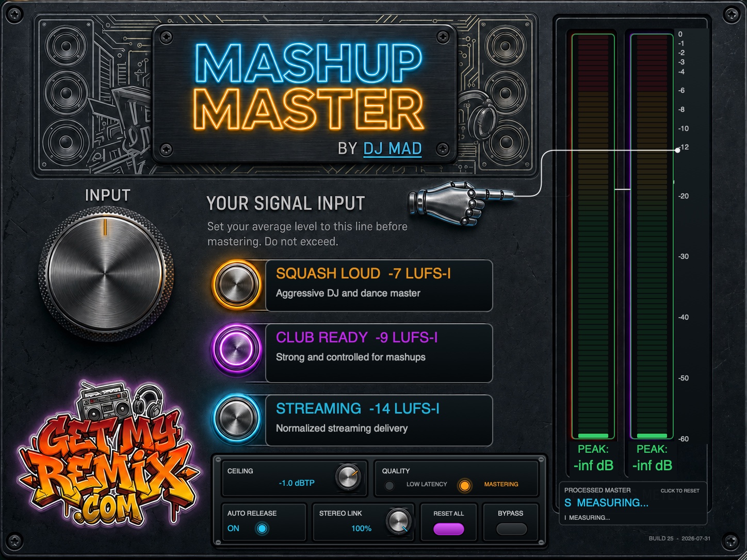This screenshot has width=747, height=560.
Task: Click the I MEASURING... integrated readout
Action: coord(587,518)
